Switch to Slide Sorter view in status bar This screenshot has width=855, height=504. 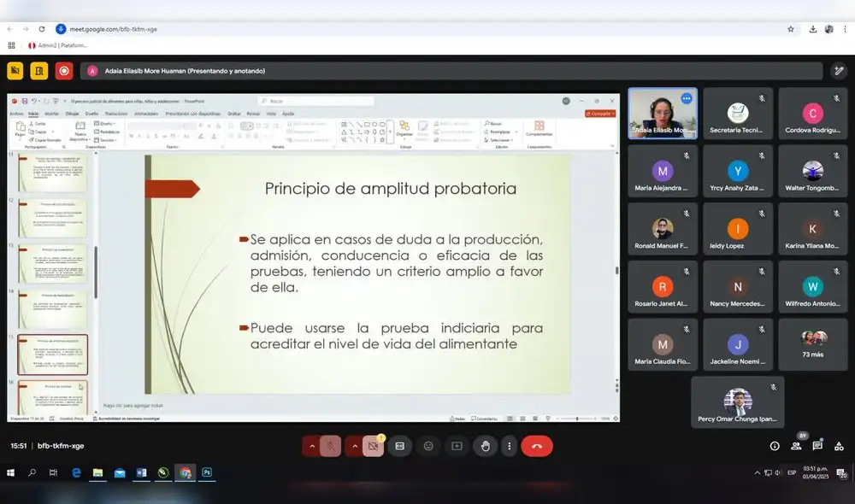click(524, 419)
